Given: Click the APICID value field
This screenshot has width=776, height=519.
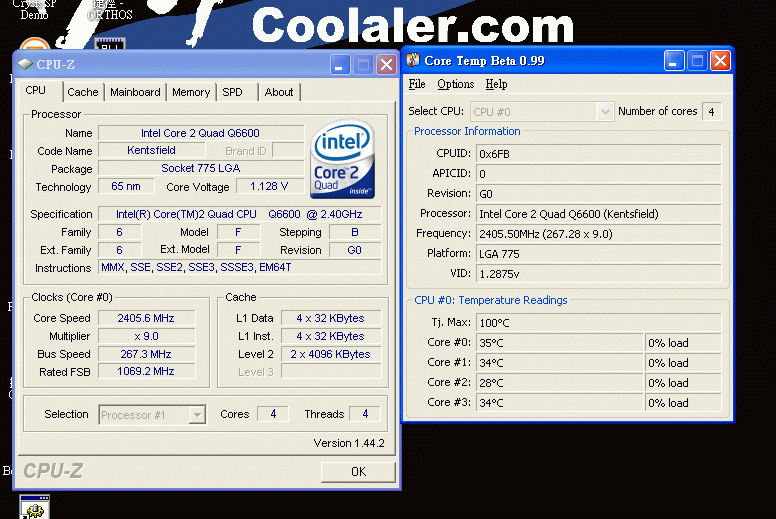Looking at the screenshot, I should point(598,174).
